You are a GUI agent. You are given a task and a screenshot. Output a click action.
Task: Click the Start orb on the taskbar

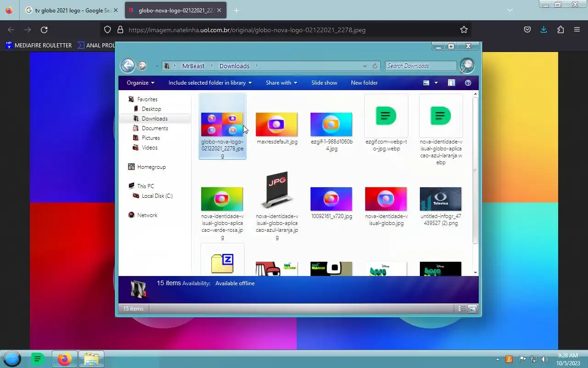(12, 359)
